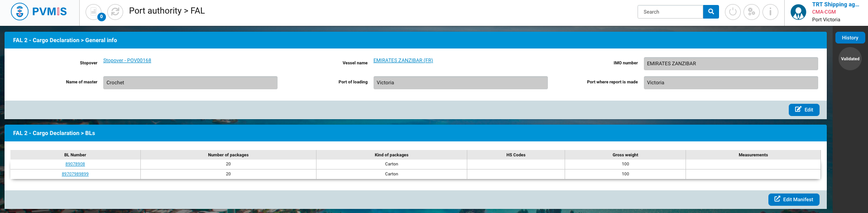Viewport: 868px width, 213px height.
Task: Click the PVMIS anchor logo
Action: point(19,12)
